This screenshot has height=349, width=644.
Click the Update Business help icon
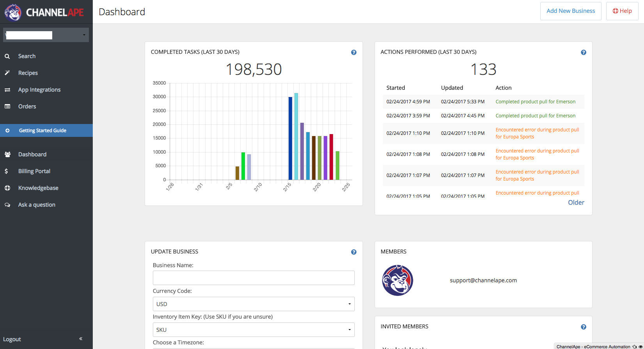pos(354,252)
